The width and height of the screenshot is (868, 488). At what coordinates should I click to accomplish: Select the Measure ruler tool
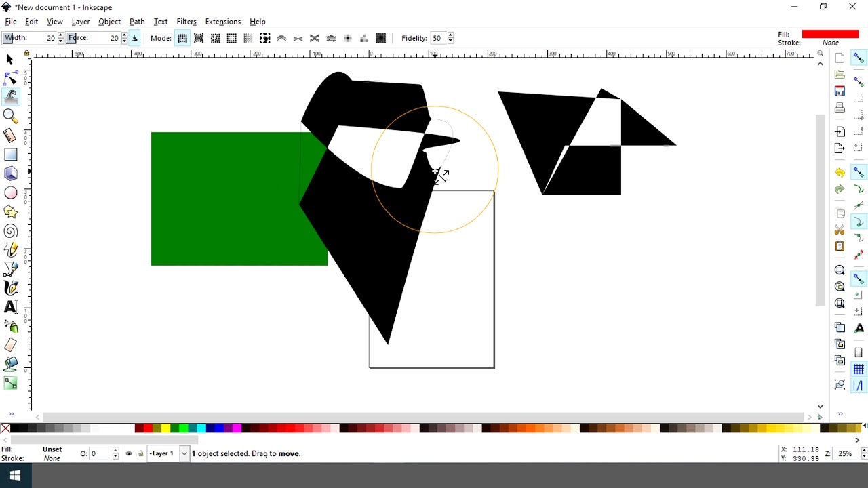10,136
